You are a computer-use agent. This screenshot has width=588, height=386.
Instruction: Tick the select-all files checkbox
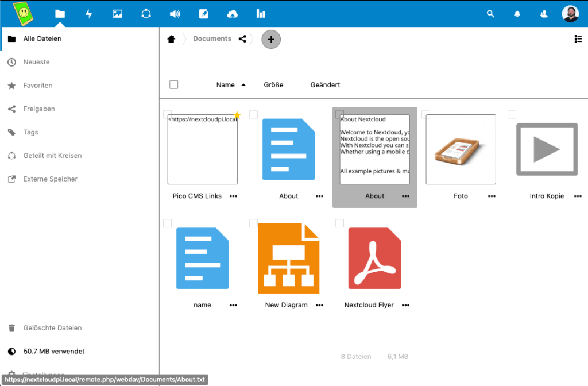(174, 85)
